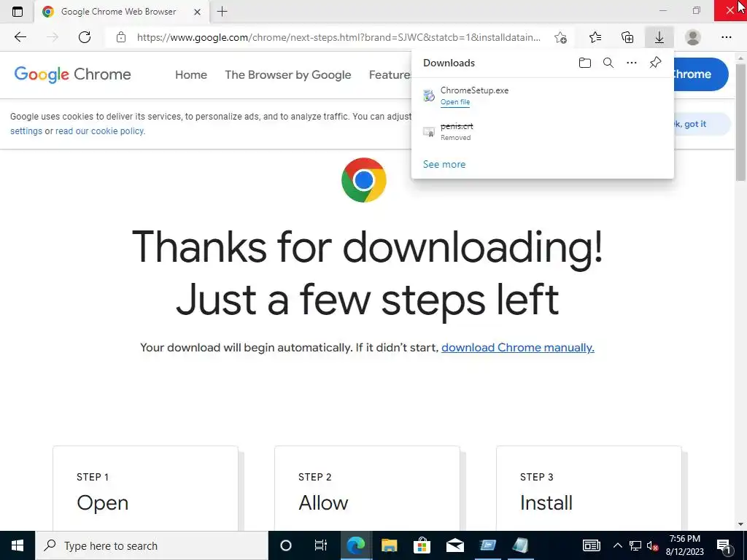The image size is (747, 560).
Task: Open the Collections icon
Action: pyautogui.click(x=627, y=37)
